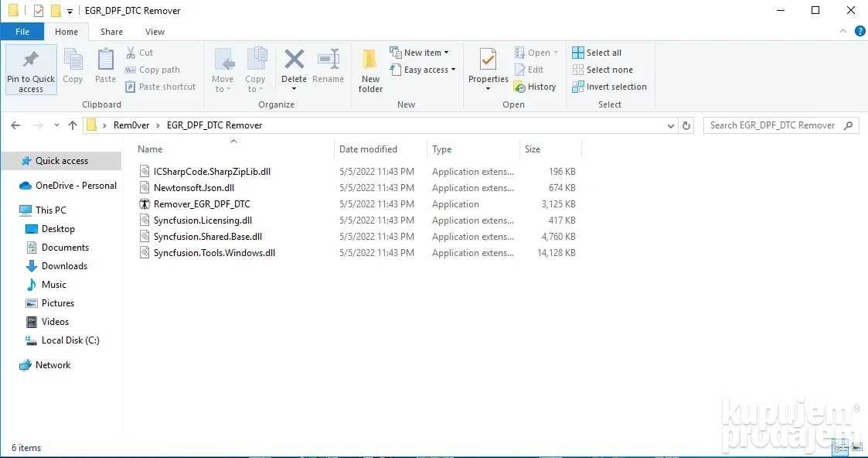Click the Invert selection option
868x458 pixels.
coord(610,87)
